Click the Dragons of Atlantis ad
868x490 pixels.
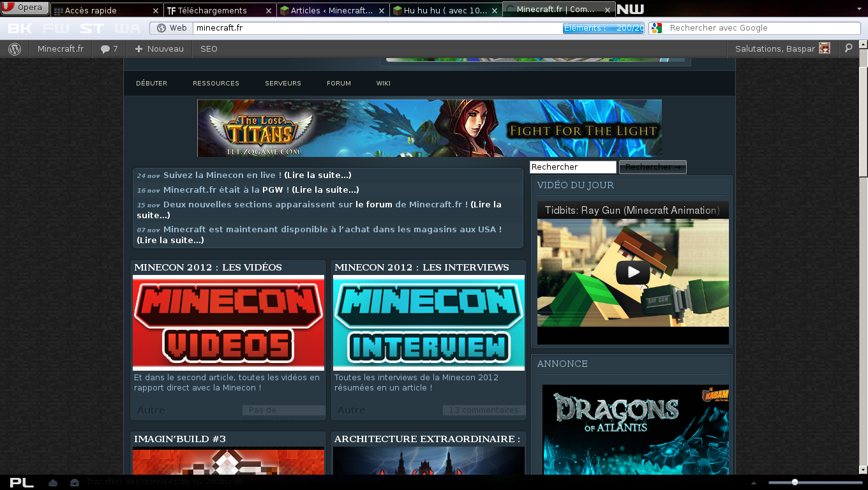pyautogui.click(x=636, y=429)
